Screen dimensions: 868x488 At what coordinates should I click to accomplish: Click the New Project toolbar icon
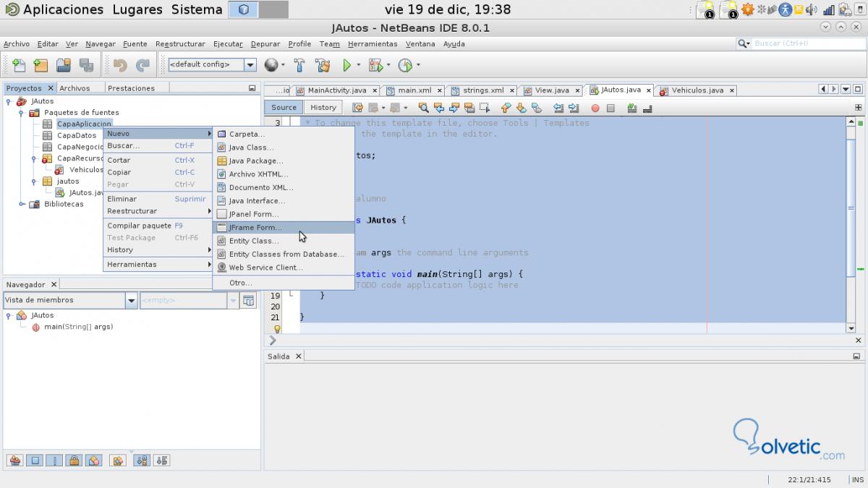click(41, 65)
